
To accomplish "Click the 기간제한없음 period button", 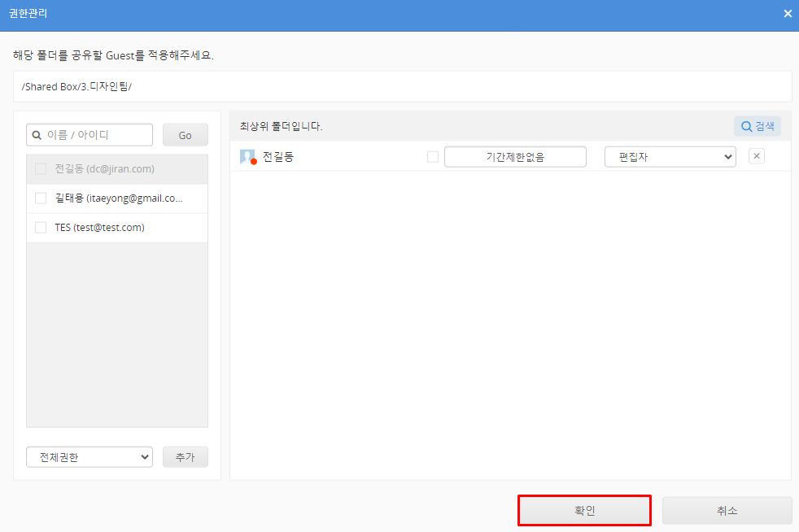I will [515, 157].
